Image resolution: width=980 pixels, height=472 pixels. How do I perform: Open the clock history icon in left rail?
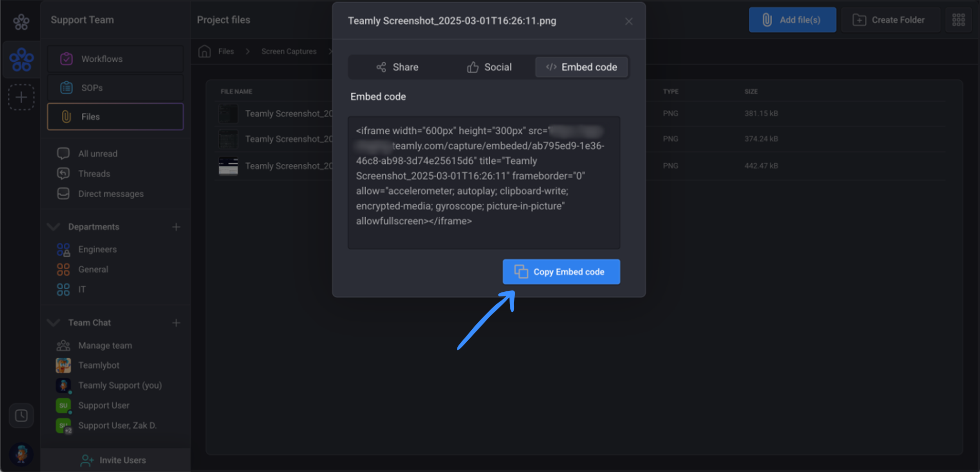(21, 415)
